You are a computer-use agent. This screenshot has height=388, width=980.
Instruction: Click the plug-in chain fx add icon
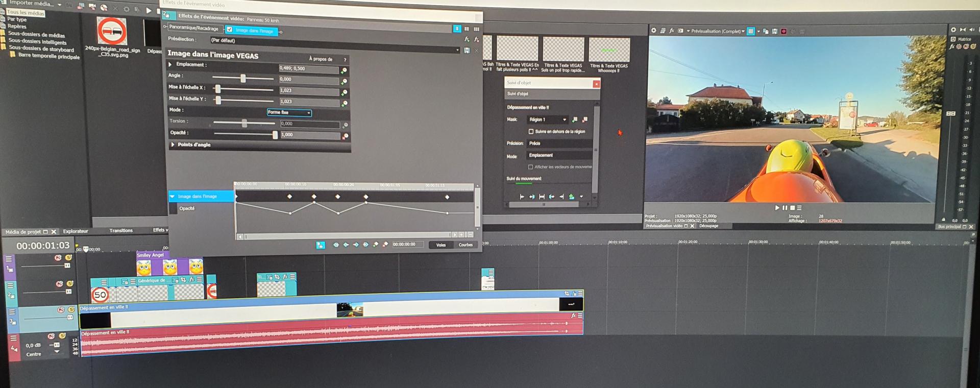[x=467, y=39]
